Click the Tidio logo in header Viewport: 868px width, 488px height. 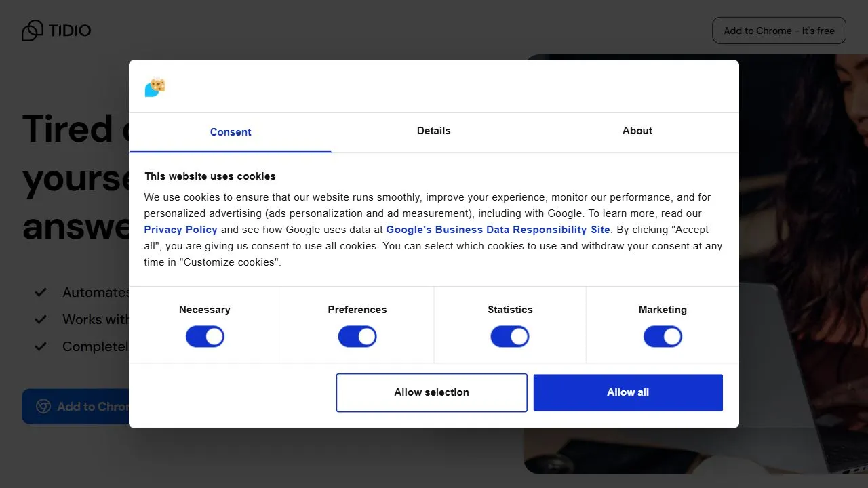(56, 30)
